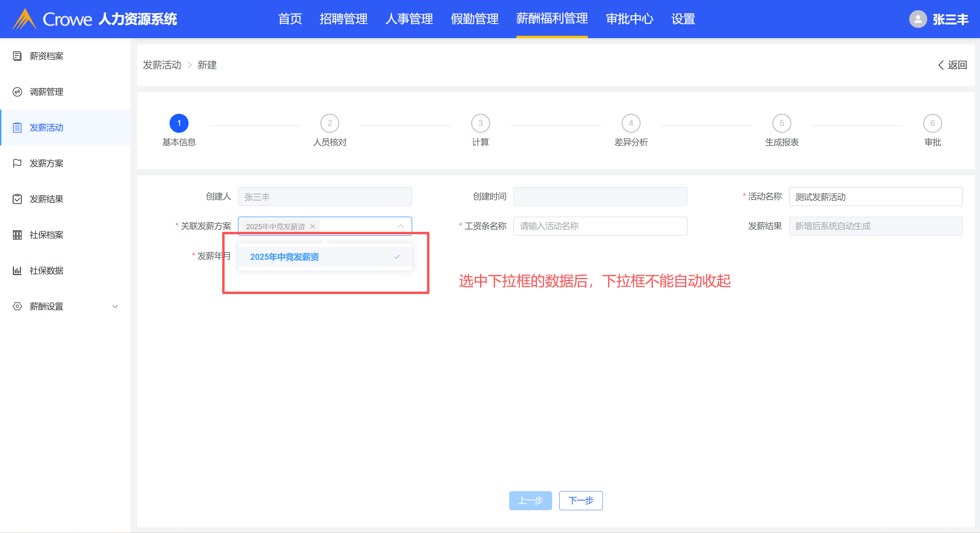
Task: Open the 审批中心 top menu
Action: pyautogui.click(x=629, y=19)
